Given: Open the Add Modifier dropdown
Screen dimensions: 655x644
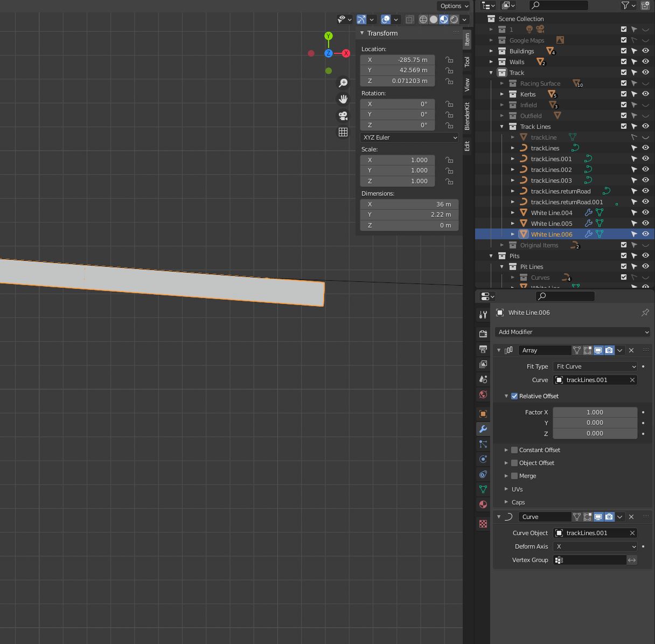Looking at the screenshot, I should (572, 332).
